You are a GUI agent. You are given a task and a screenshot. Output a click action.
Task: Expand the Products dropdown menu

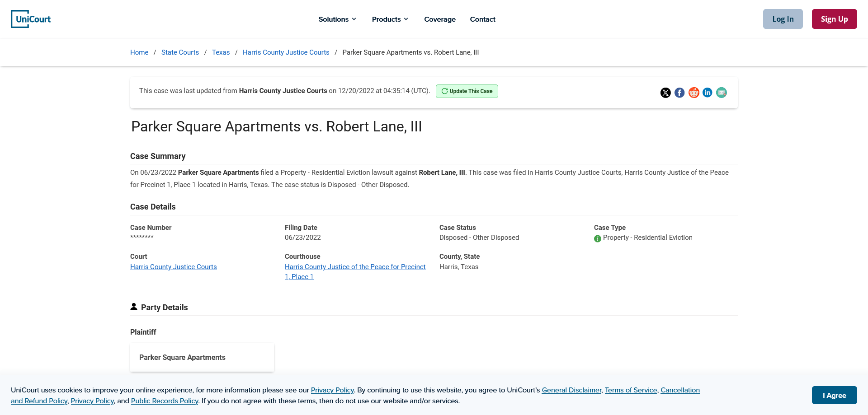tap(390, 19)
